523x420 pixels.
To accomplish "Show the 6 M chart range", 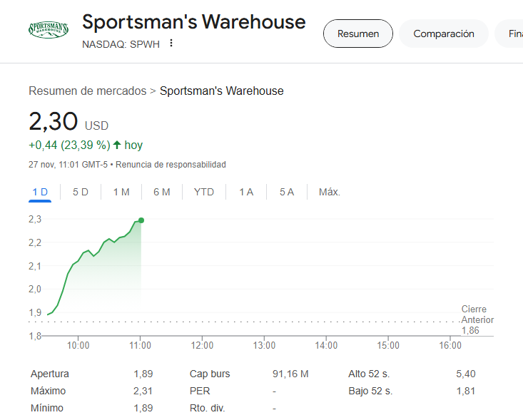I will point(162,192).
